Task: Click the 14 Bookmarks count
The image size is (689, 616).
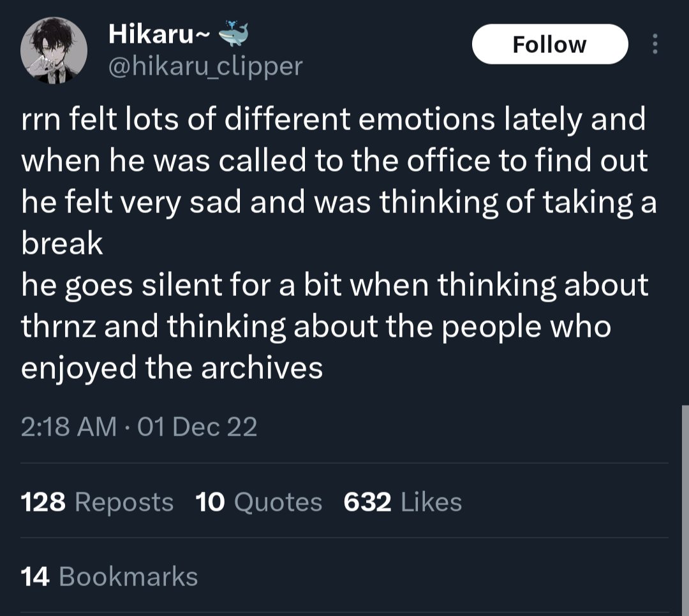Action: click(x=109, y=576)
